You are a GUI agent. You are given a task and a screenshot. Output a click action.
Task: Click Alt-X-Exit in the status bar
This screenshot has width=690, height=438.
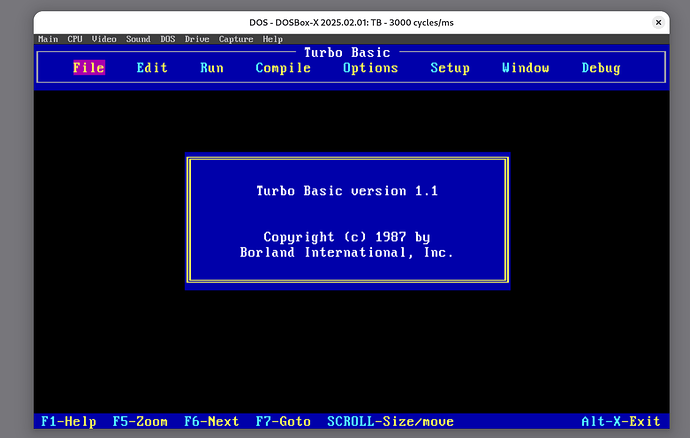[621, 422]
